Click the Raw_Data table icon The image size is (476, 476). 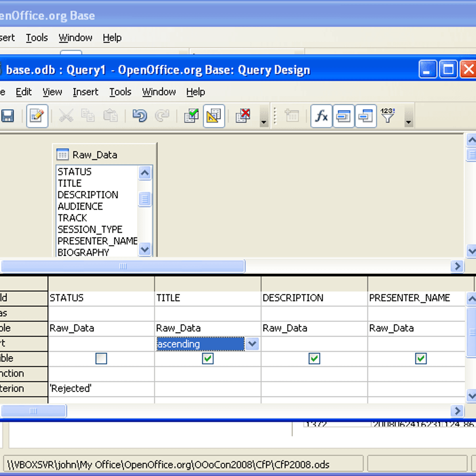click(x=63, y=154)
